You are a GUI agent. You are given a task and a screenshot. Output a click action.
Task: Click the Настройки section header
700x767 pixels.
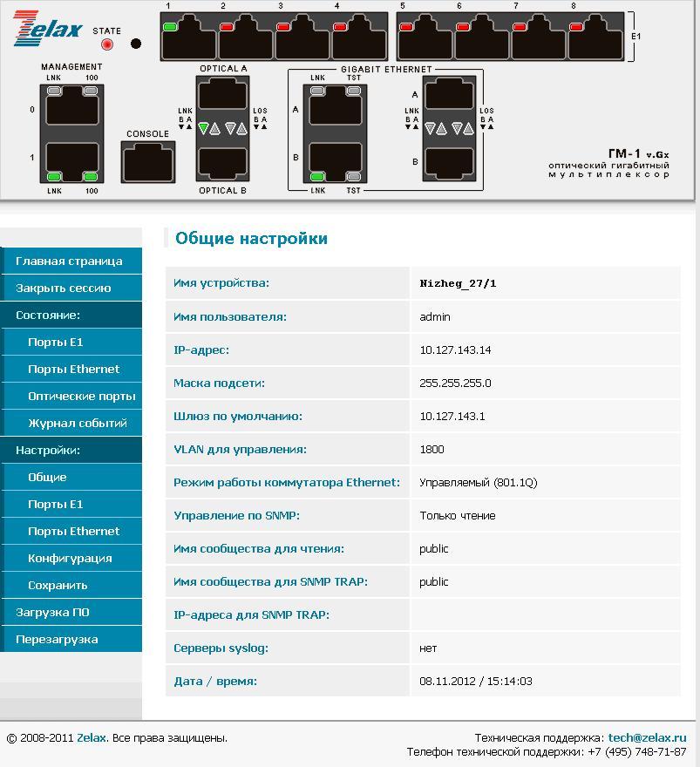click(x=71, y=450)
